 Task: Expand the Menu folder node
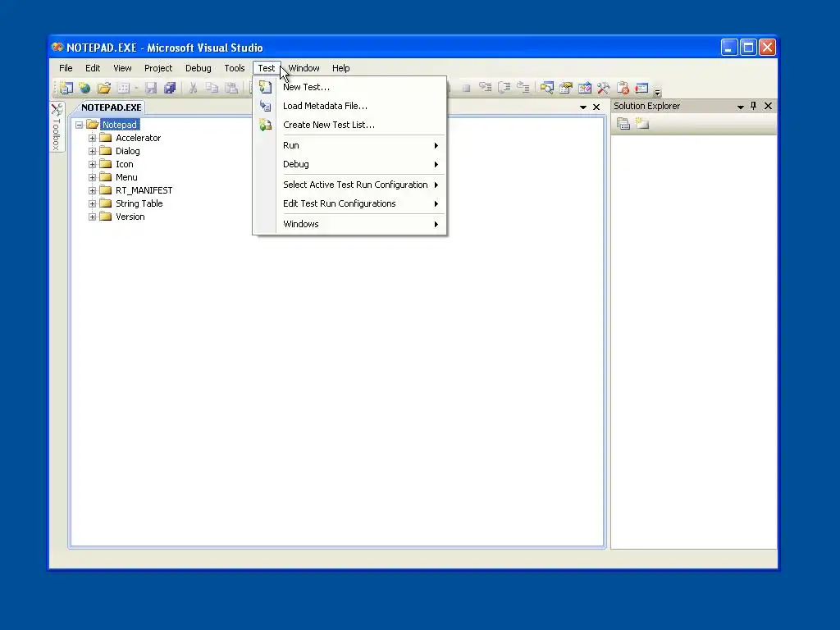[92, 177]
